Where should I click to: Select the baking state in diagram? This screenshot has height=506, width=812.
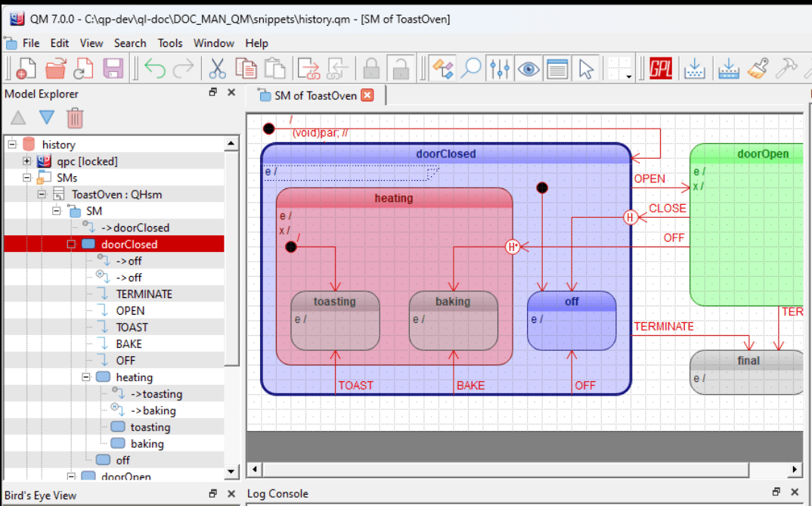[x=453, y=321]
